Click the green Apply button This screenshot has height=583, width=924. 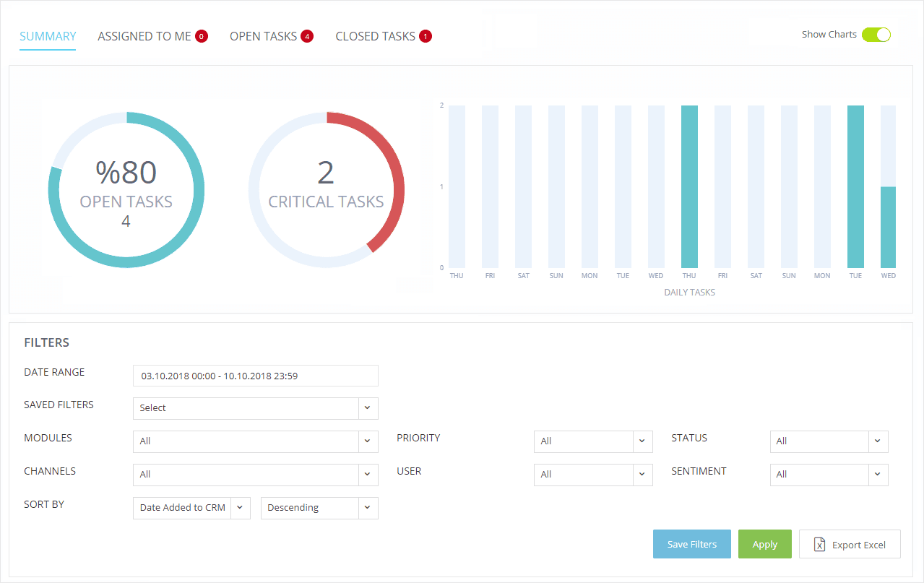[765, 544]
